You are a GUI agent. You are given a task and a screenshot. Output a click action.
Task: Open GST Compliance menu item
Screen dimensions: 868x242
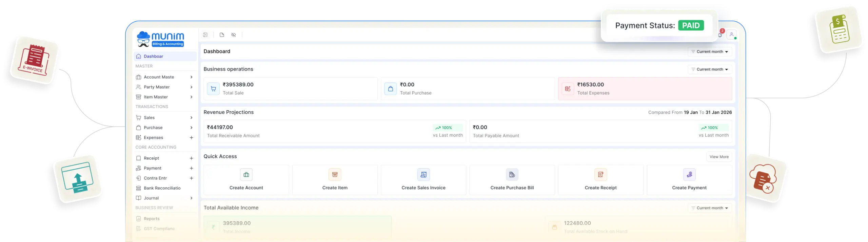165,229
